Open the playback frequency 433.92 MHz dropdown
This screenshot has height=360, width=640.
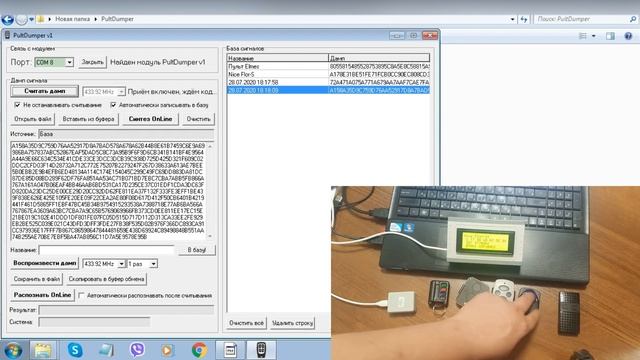[121, 264]
